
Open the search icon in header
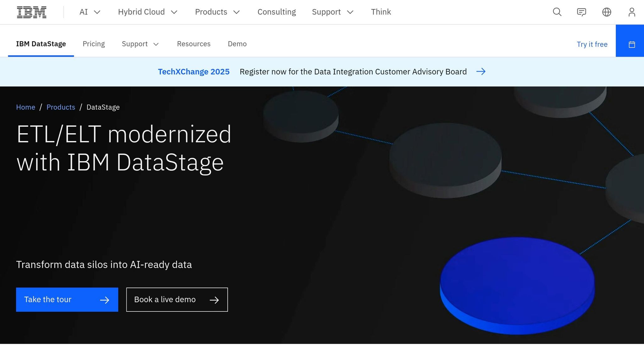click(557, 12)
